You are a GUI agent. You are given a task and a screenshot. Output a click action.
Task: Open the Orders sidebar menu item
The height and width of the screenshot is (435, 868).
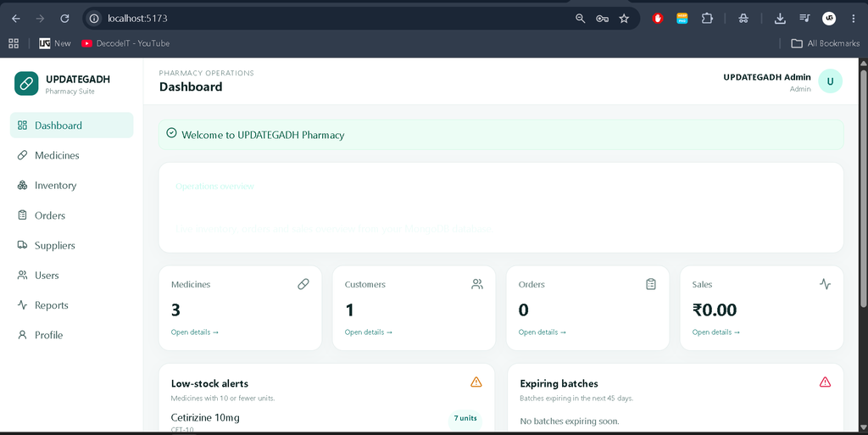[x=71, y=215]
